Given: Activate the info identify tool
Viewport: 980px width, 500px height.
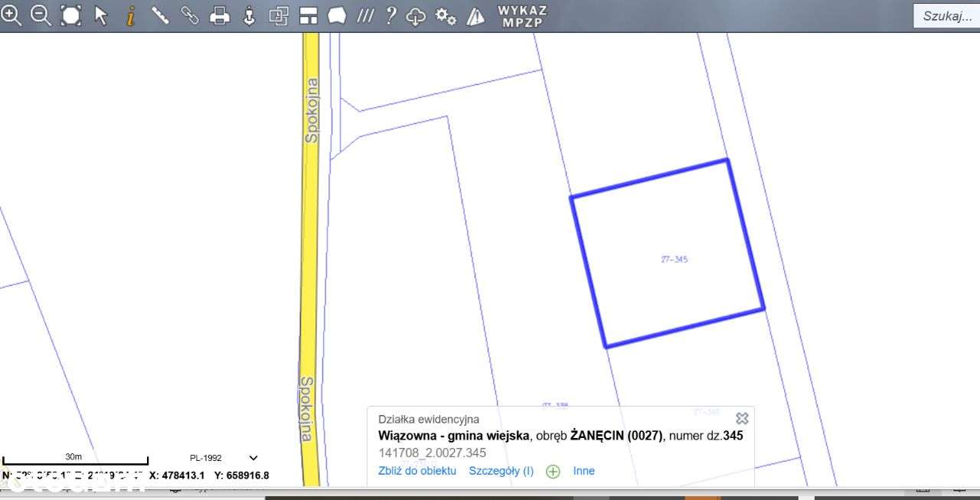Looking at the screenshot, I should click(131, 15).
